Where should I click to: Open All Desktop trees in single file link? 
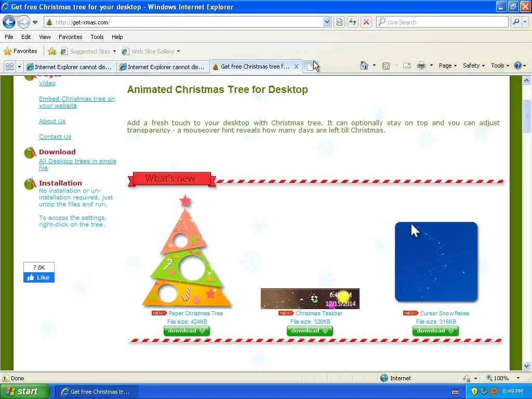(77, 164)
